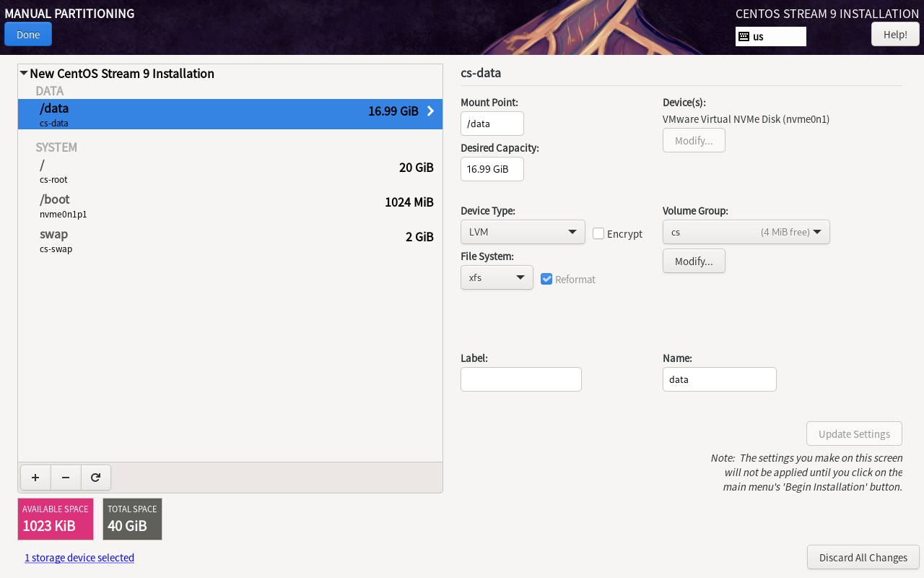Click the Help! button

click(x=895, y=34)
